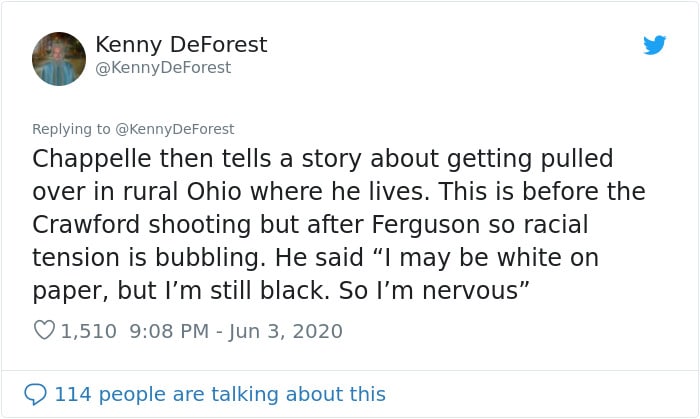Click the 9:08 PM - Jun 3, 2020 timestamp
700x419 pixels.
(236, 332)
